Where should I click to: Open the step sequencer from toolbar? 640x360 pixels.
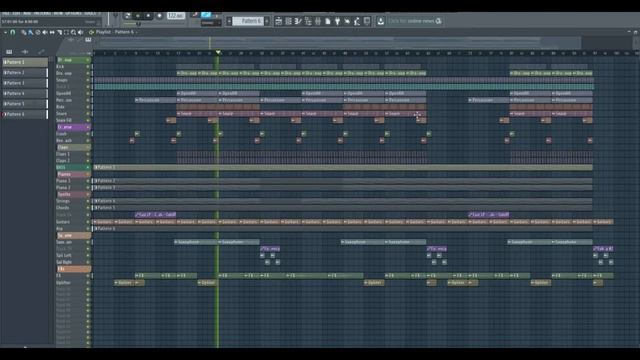click(288, 21)
